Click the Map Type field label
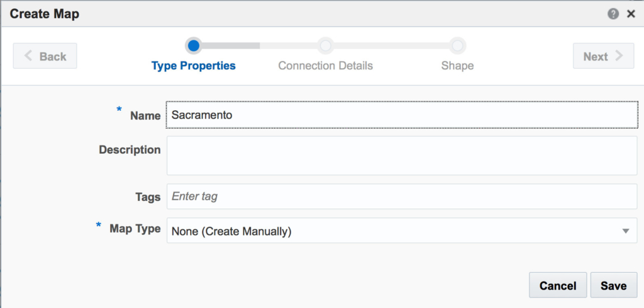Viewport: 644px width, 308px height. tap(135, 229)
